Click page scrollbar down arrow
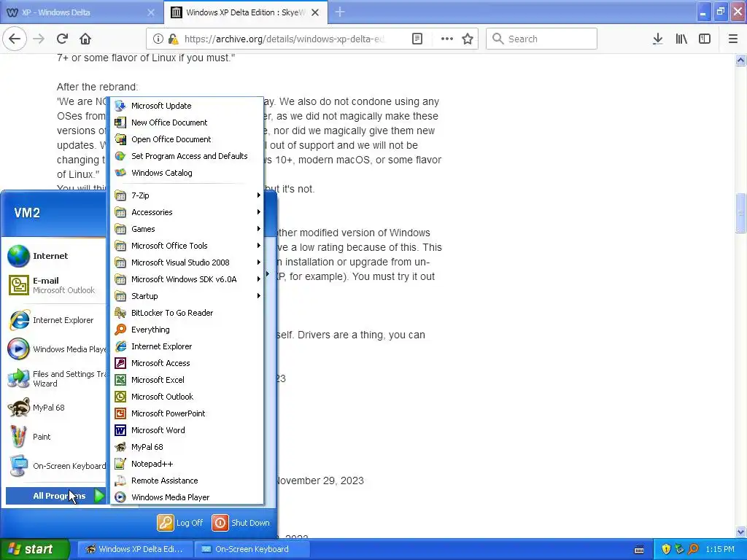This screenshot has width=747, height=560. tap(741, 532)
